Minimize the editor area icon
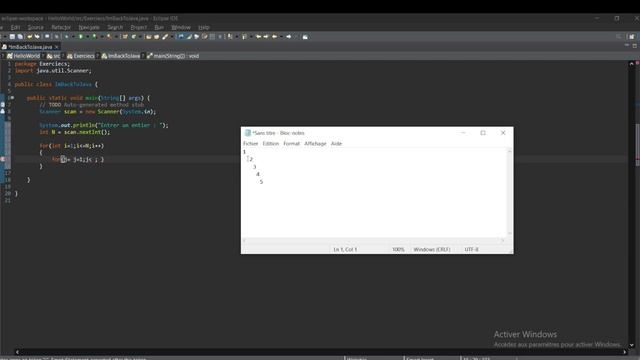 point(627,45)
